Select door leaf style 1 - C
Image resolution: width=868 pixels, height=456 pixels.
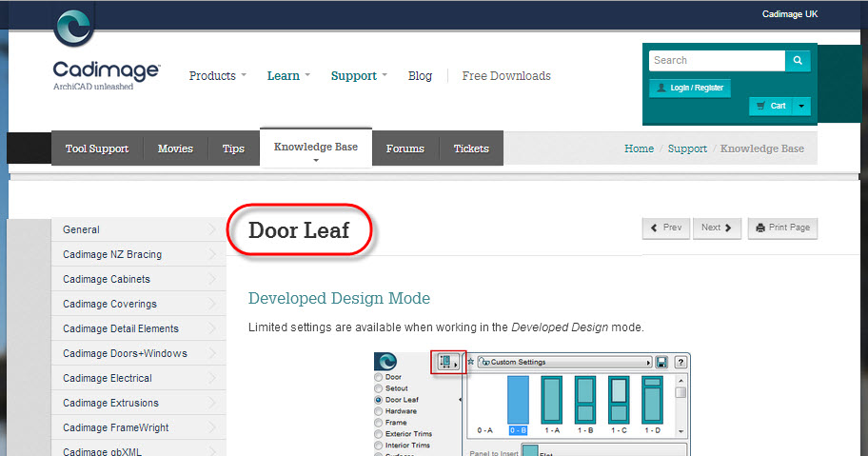(619, 406)
